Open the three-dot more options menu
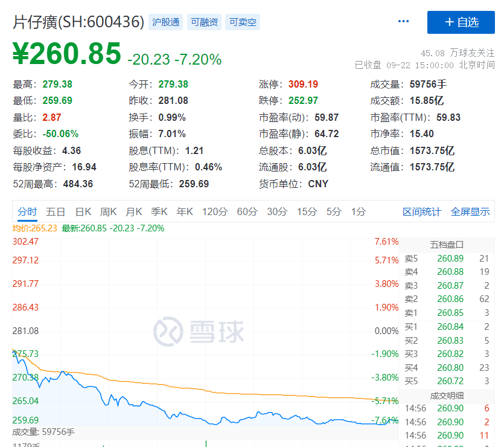The height and width of the screenshot is (447, 504). point(403,21)
